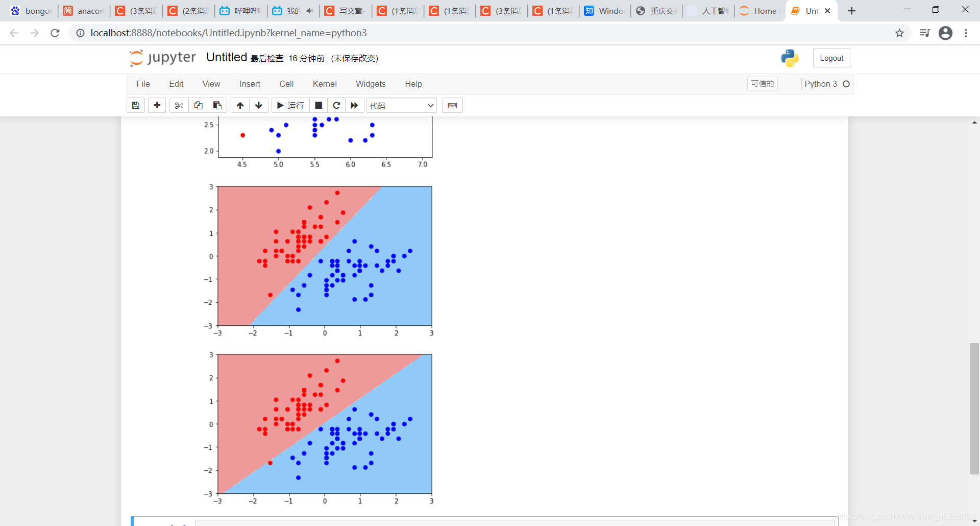Image resolution: width=980 pixels, height=526 pixels.
Task: Open the Insert menu
Action: (x=250, y=84)
